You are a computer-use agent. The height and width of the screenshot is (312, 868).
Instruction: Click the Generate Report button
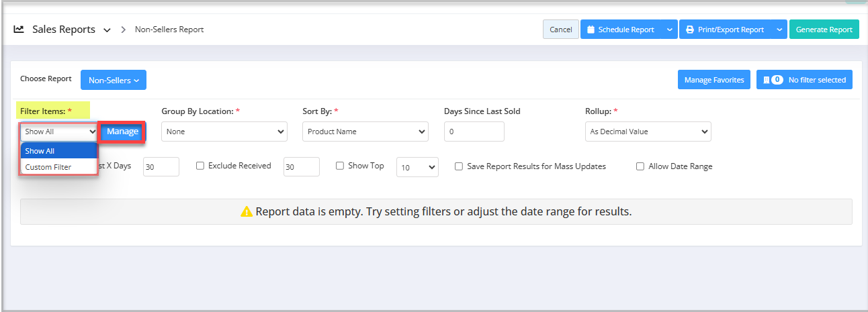[824, 30]
